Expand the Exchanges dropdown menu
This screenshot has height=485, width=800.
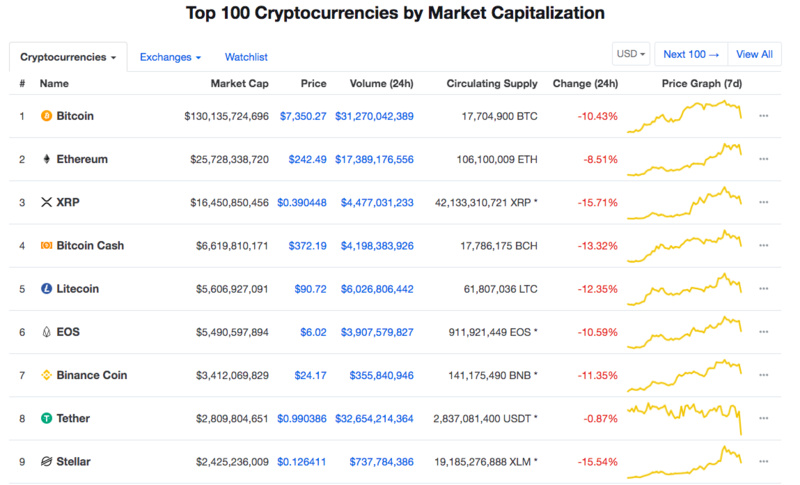pyautogui.click(x=170, y=57)
